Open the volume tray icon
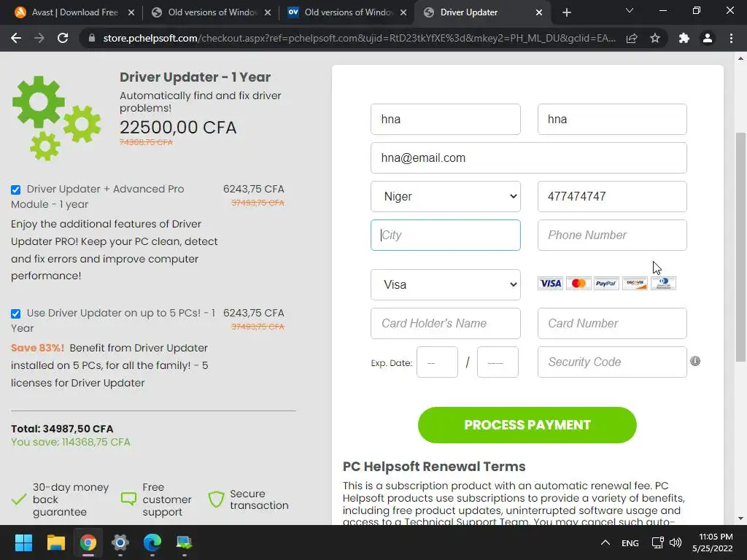This screenshot has height=560, width=747. 675,542
